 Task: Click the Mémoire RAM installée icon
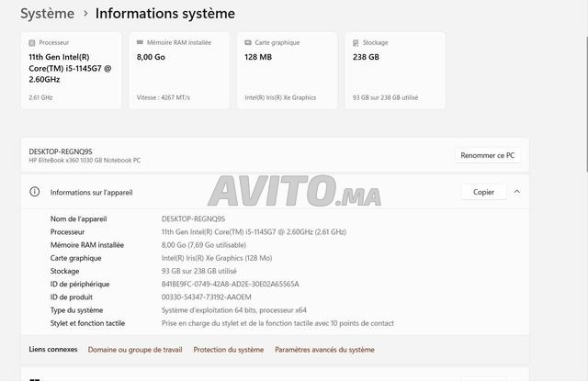[140, 42]
